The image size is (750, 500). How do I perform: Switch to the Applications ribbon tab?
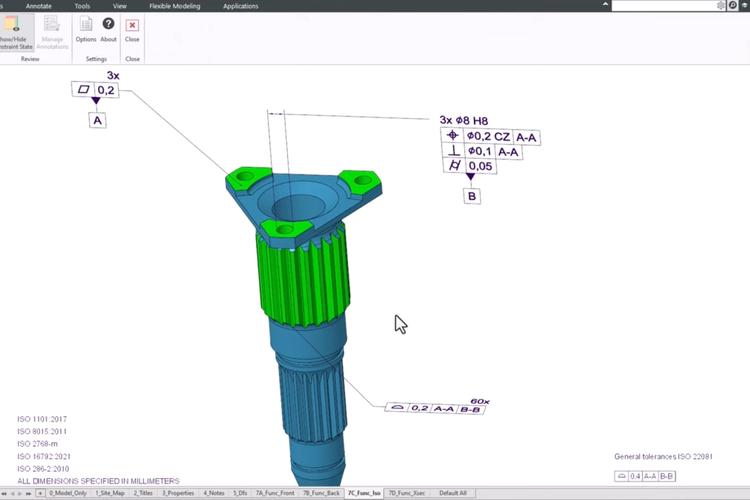pos(240,6)
